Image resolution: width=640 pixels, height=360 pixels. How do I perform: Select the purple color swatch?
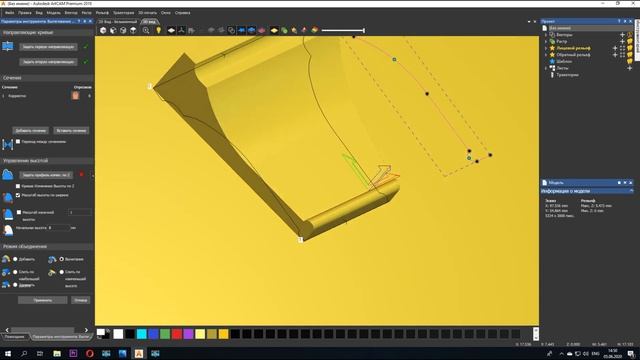188,334
